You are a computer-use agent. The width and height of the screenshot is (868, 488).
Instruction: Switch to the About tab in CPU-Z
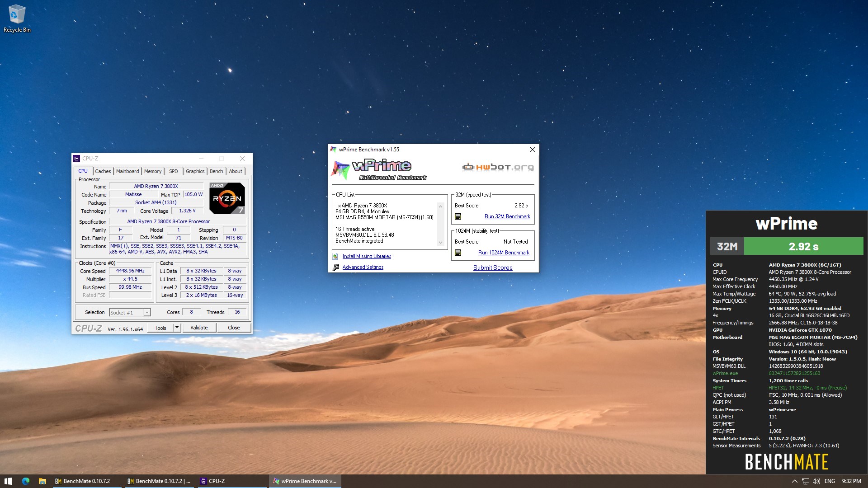click(236, 171)
